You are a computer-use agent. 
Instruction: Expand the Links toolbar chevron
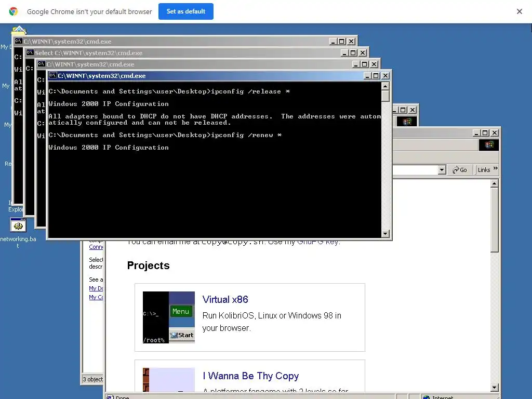[495, 168]
